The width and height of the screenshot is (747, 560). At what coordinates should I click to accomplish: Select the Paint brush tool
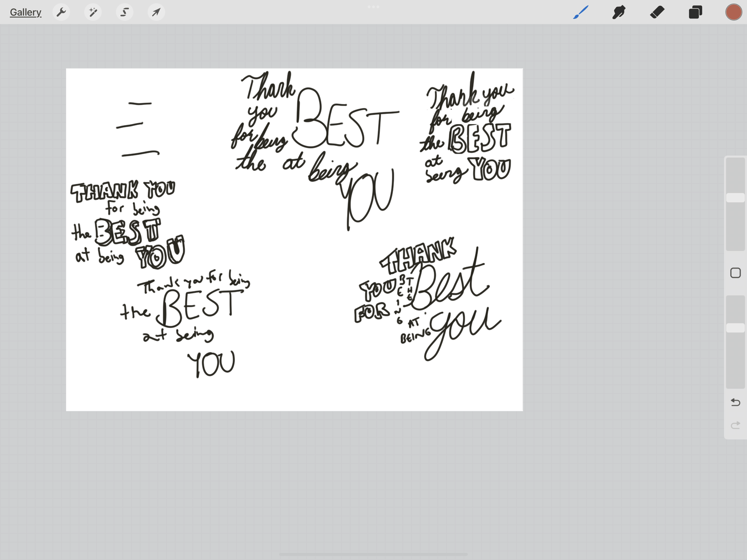[581, 12]
